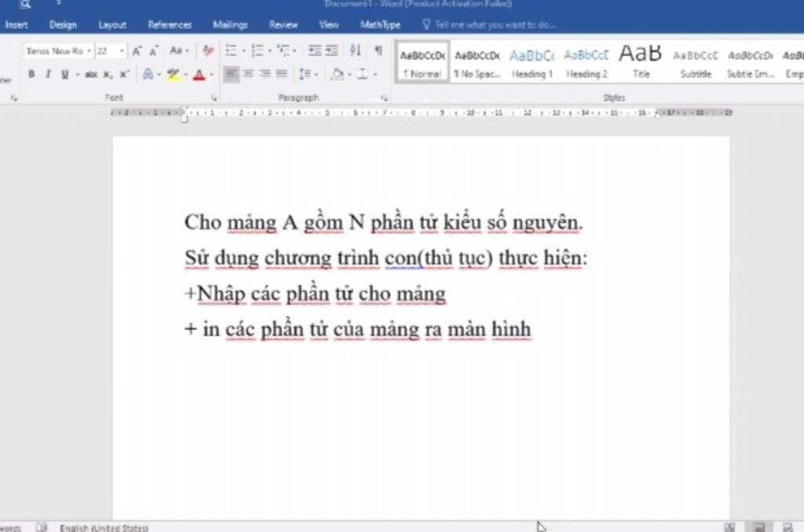Apply Heading 1 style
Image resolution: width=804 pixels, height=532 pixels.
(532, 62)
